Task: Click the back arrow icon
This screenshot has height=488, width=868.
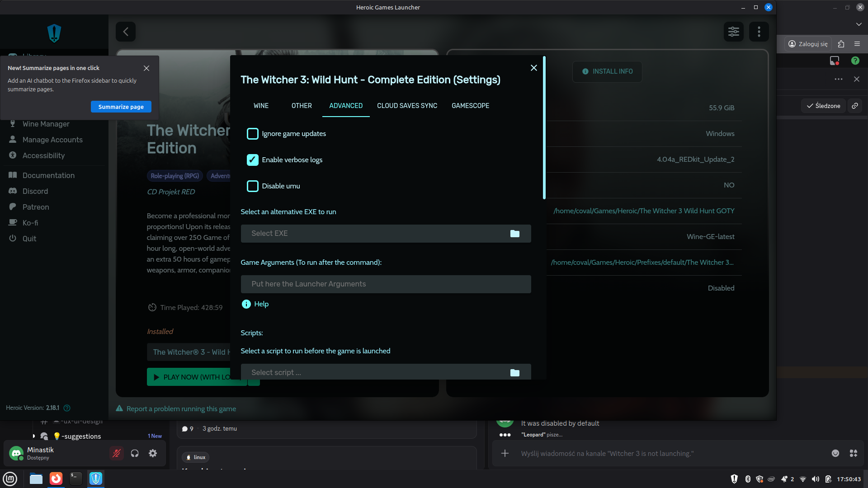Action: (126, 32)
